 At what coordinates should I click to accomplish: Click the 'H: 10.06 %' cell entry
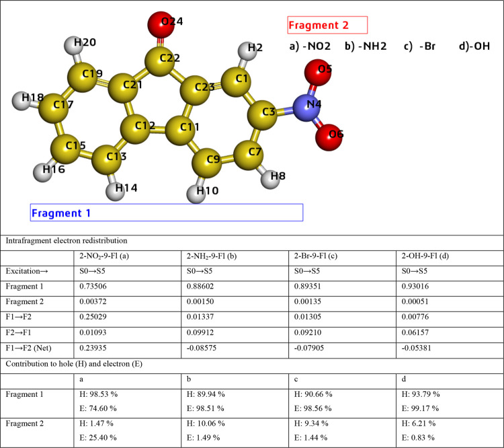206,424
